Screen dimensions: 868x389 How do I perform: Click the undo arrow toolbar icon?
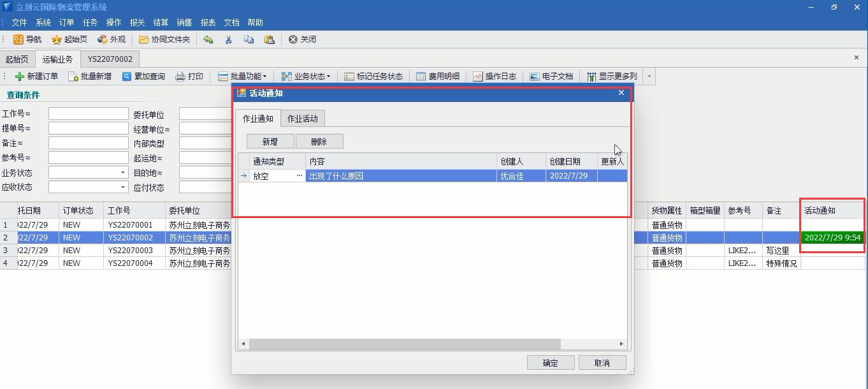(x=208, y=40)
